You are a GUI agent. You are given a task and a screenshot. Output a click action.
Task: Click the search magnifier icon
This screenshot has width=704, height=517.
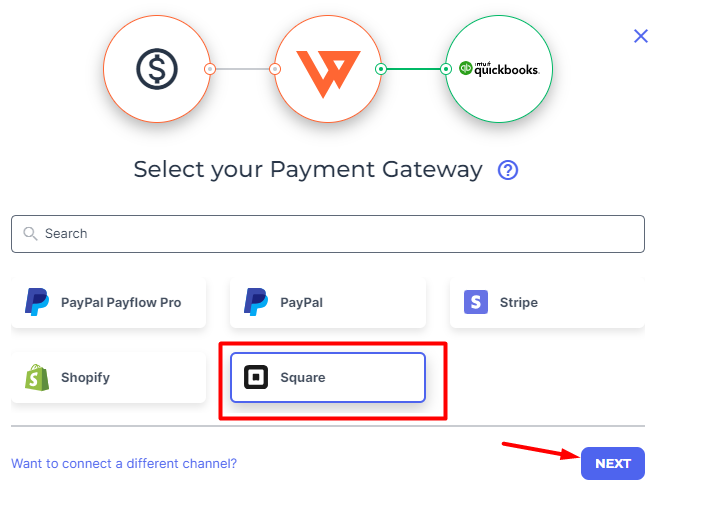pos(30,233)
